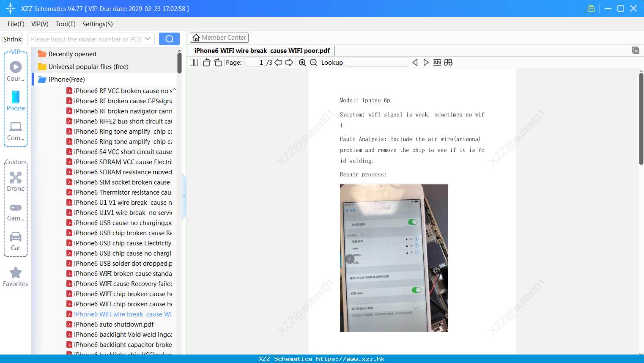Rotate page clockwise icon
The width and height of the screenshot is (644, 363).
[x=218, y=63]
